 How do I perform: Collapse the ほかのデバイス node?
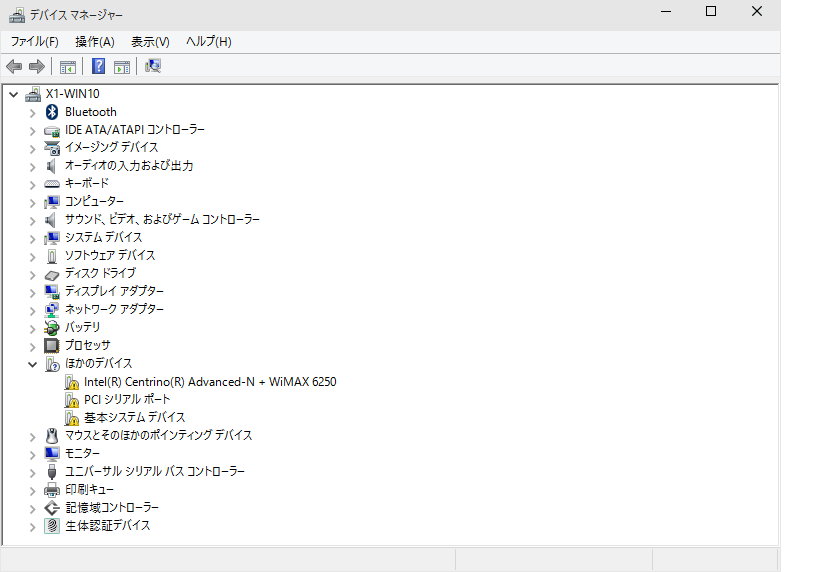point(32,364)
